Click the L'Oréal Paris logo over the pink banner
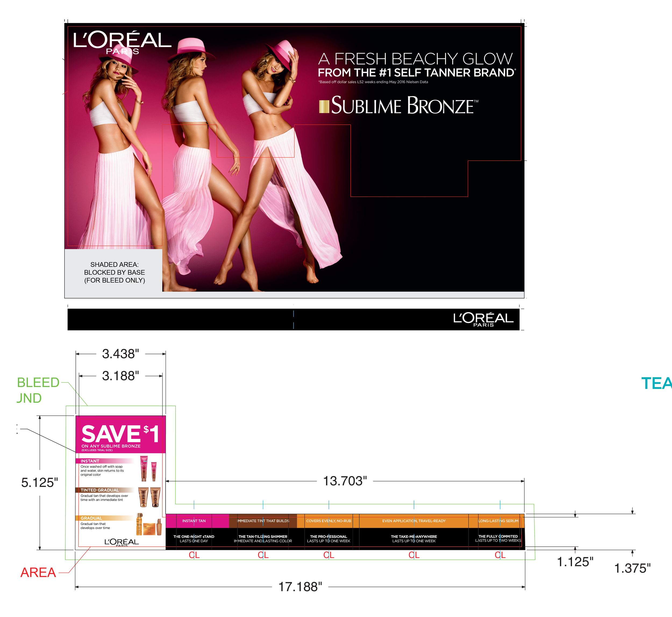Screen dimensions: 672x617 pos(122,42)
